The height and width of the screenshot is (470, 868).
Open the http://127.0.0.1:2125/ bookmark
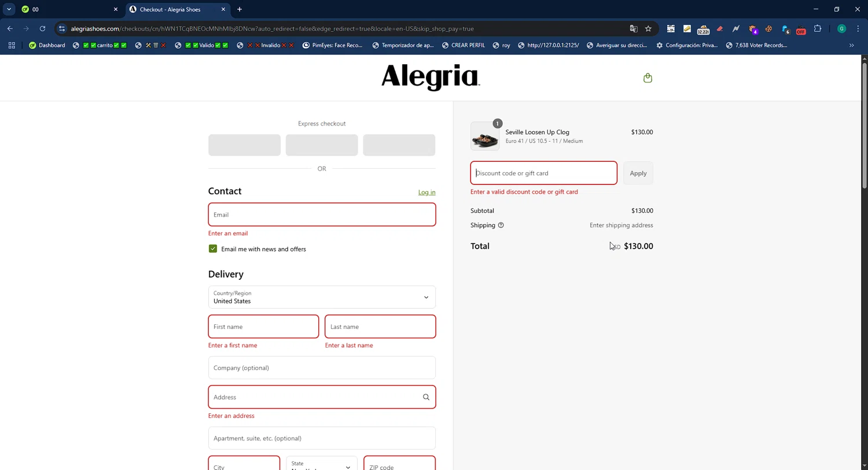click(x=549, y=45)
